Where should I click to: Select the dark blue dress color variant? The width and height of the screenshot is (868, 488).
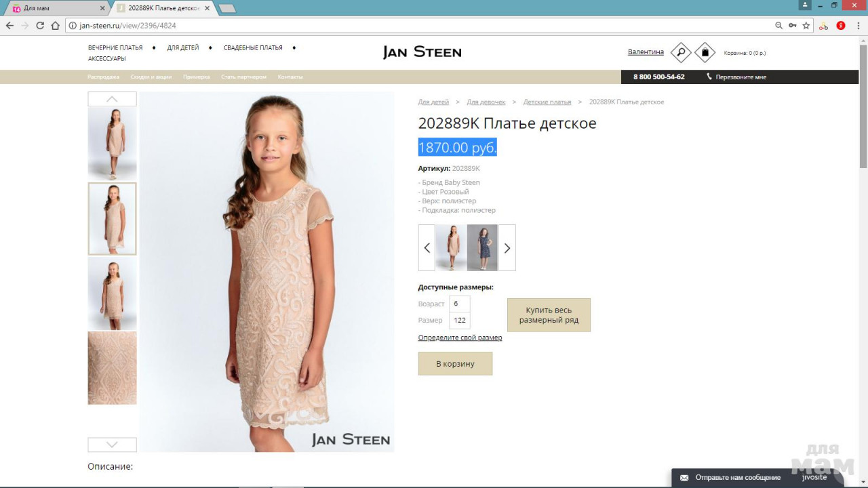pos(482,248)
